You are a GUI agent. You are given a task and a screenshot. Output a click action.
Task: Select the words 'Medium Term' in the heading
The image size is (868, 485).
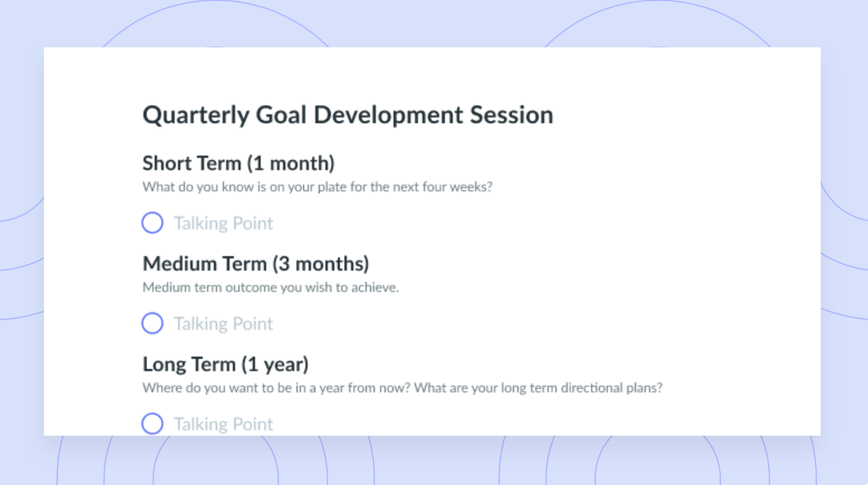click(x=205, y=264)
